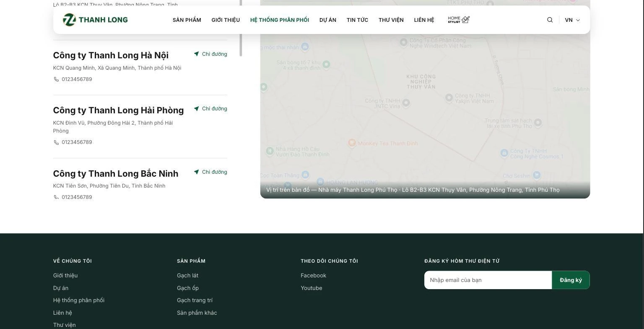This screenshot has width=644, height=329.
Task: Click the KCN Tiên Sơn address text
Action: pos(109,186)
